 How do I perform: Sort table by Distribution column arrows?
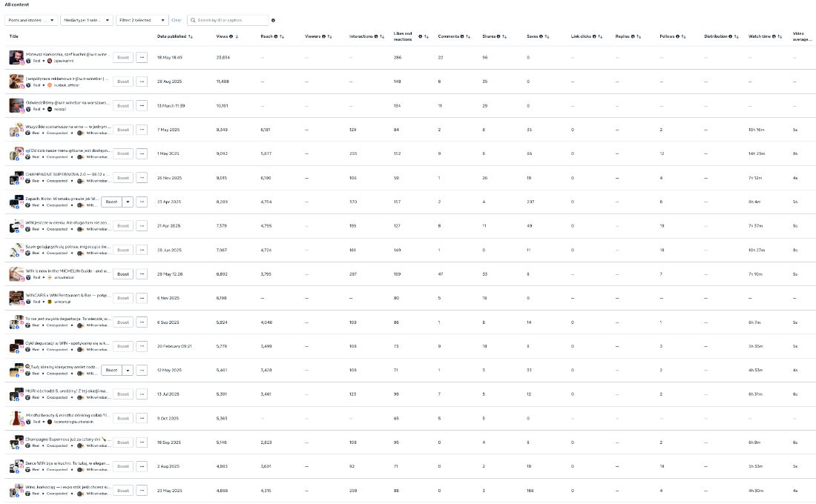[x=736, y=36]
